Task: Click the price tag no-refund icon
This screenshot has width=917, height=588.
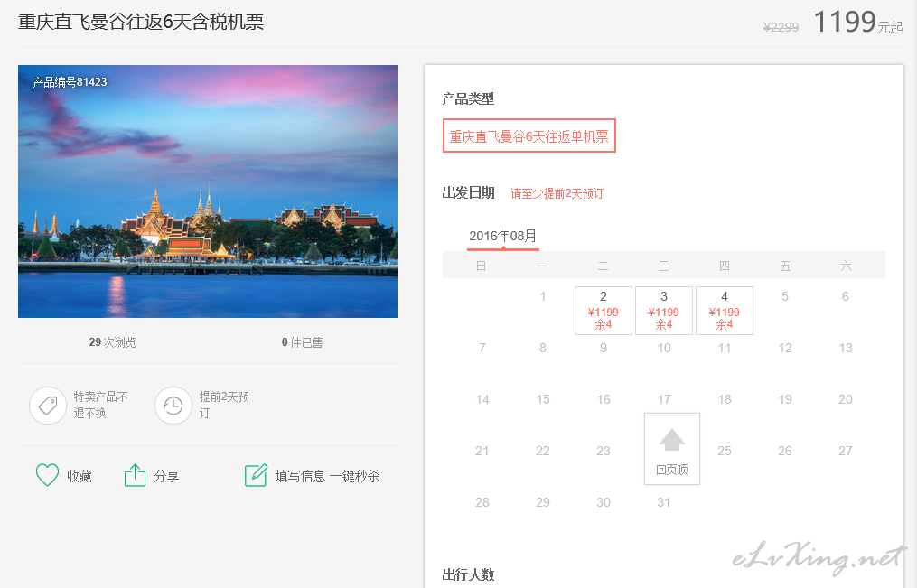Action: pyautogui.click(x=48, y=405)
